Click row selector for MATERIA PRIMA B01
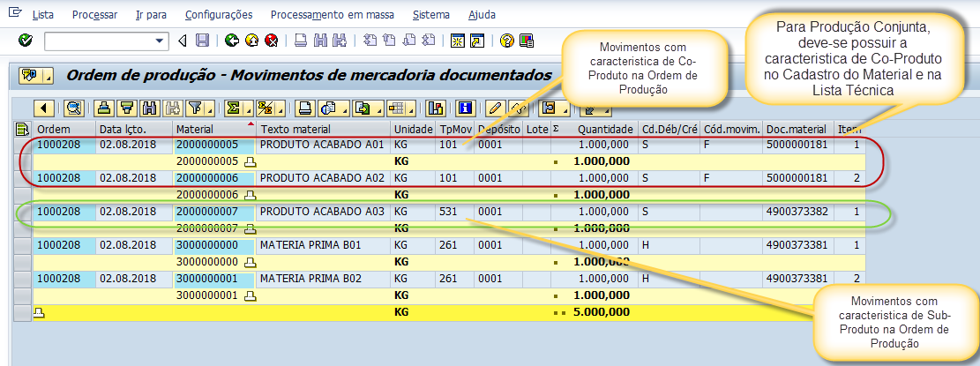Image resolution: width=980 pixels, height=366 pixels. coord(22,246)
